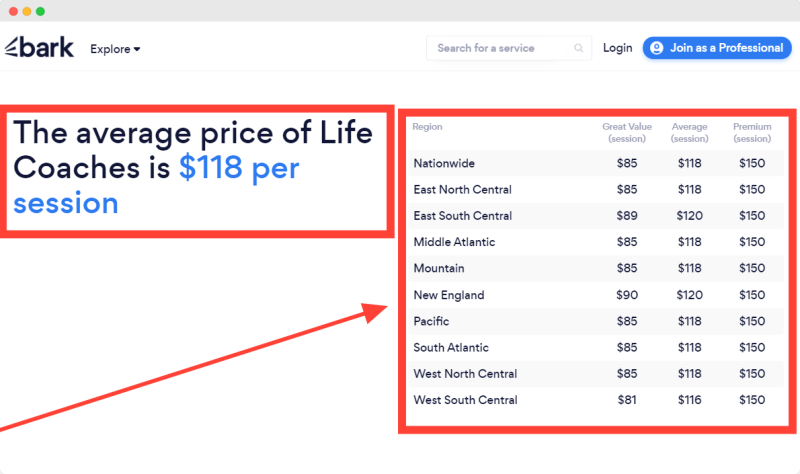Select the East South Central row
This screenshot has height=474, width=800.
click(x=595, y=216)
